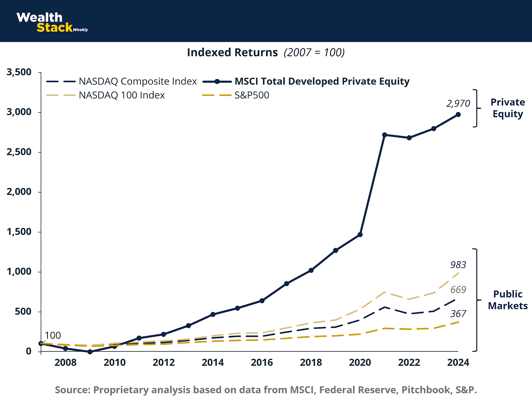Select the Indexed Returns chart title

(x=232, y=53)
